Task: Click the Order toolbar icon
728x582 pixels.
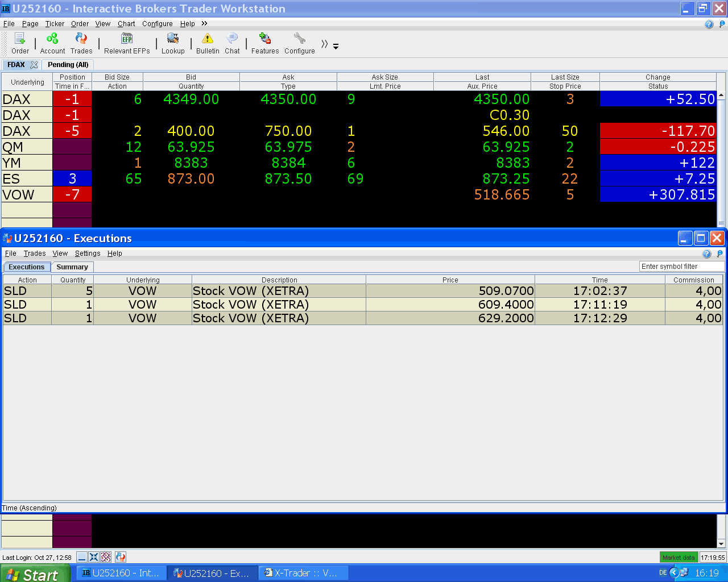Action: click(x=20, y=43)
